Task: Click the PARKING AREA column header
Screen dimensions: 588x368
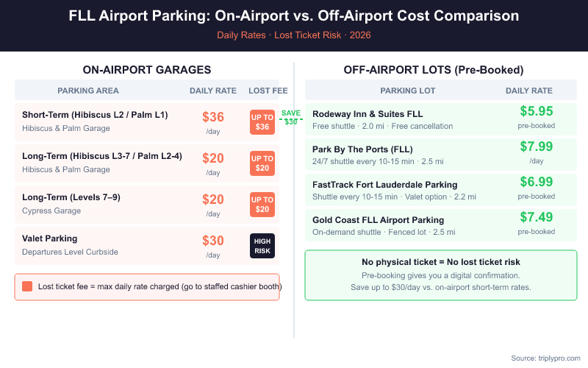Action: [88, 91]
